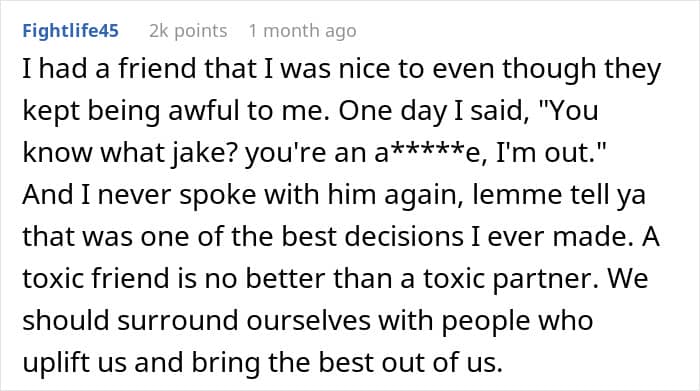Click the phrase know what in quote
This screenshot has height=391, width=700.
94,153
